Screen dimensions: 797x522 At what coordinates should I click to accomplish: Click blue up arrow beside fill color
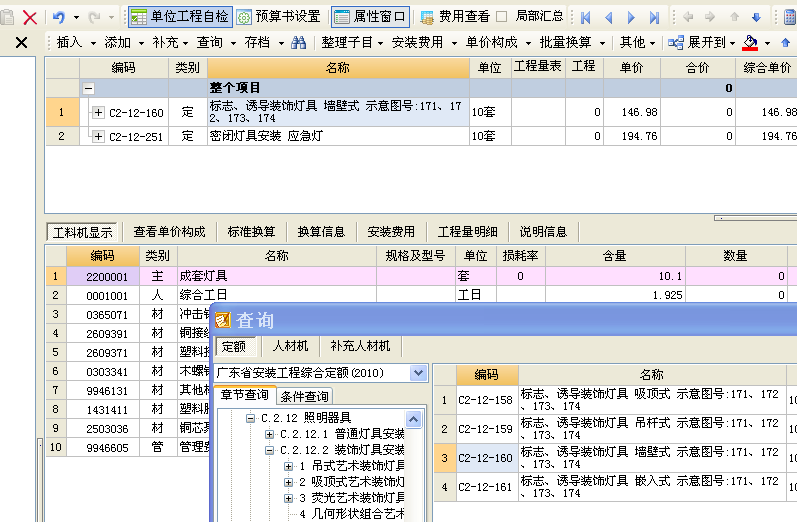pyautogui.click(x=786, y=43)
